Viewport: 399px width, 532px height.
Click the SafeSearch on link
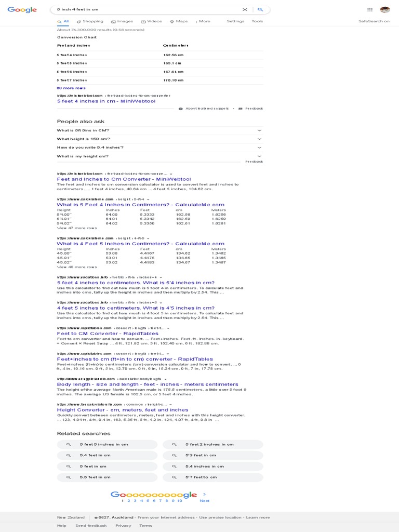(x=374, y=21)
